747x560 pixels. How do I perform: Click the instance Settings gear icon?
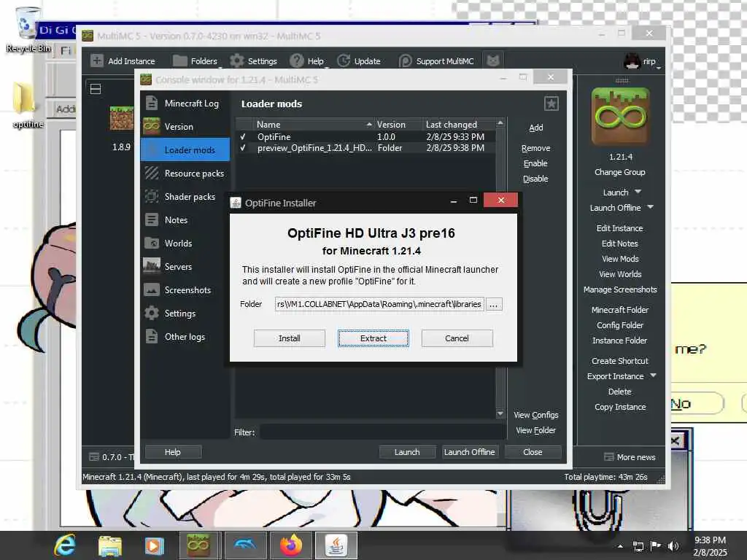tap(152, 313)
